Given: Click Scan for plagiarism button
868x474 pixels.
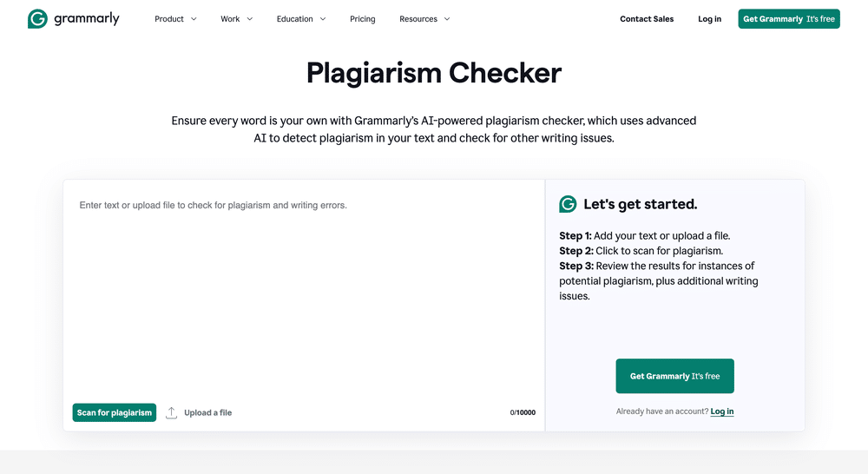Looking at the screenshot, I should click(x=114, y=412).
